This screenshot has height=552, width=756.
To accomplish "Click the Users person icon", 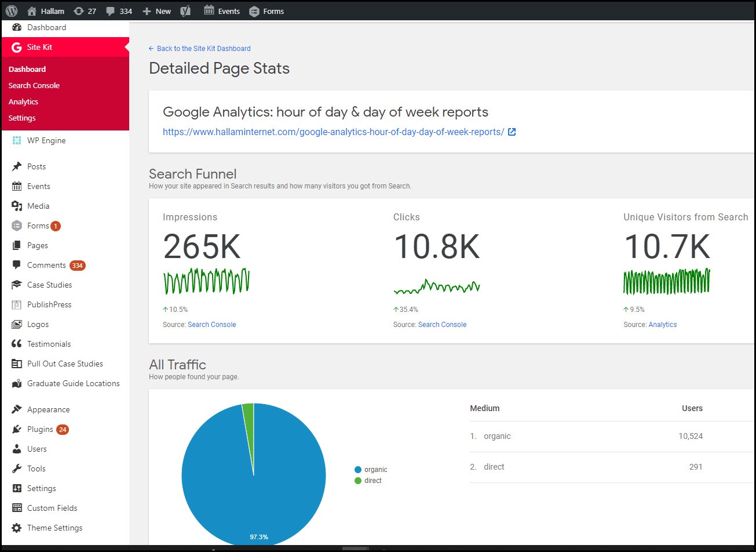I will click(17, 449).
